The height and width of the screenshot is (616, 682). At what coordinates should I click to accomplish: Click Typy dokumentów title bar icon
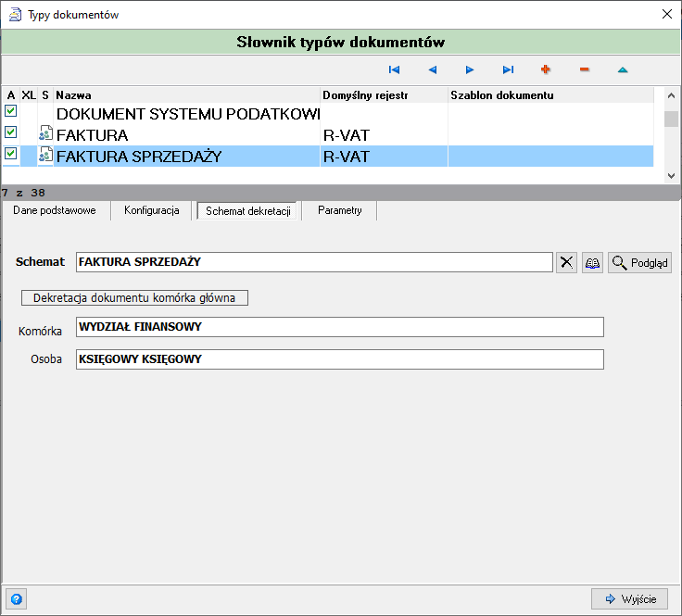pyautogui.click(x=15, y=15)
